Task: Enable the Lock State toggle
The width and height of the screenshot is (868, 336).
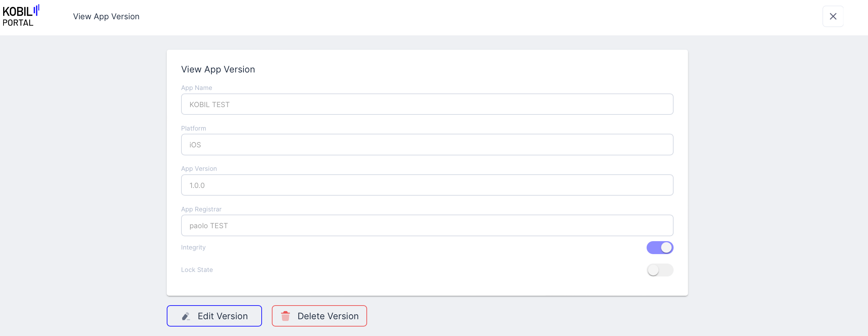Action: coord(660,270)
